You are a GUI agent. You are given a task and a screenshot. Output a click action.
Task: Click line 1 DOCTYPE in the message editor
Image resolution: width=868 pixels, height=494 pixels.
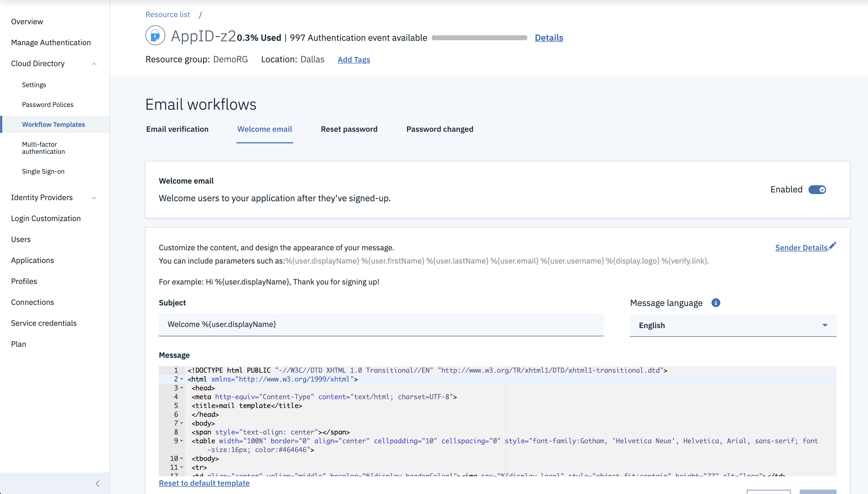pyautogui.click(x=427, y=370)
